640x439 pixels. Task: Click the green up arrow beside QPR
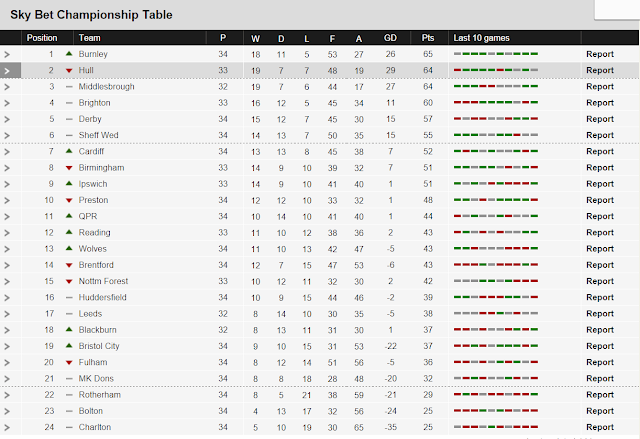[x=68, y=216]
